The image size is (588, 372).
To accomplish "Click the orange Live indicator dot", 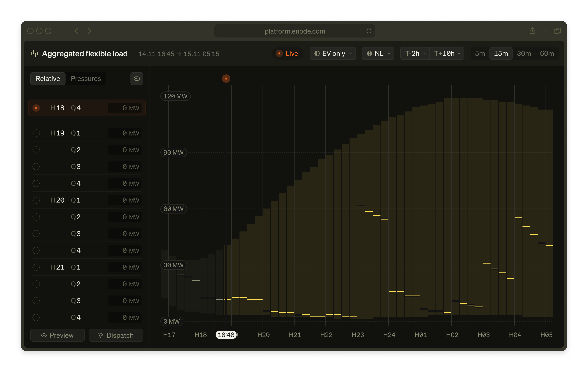I will coord(279,53).
